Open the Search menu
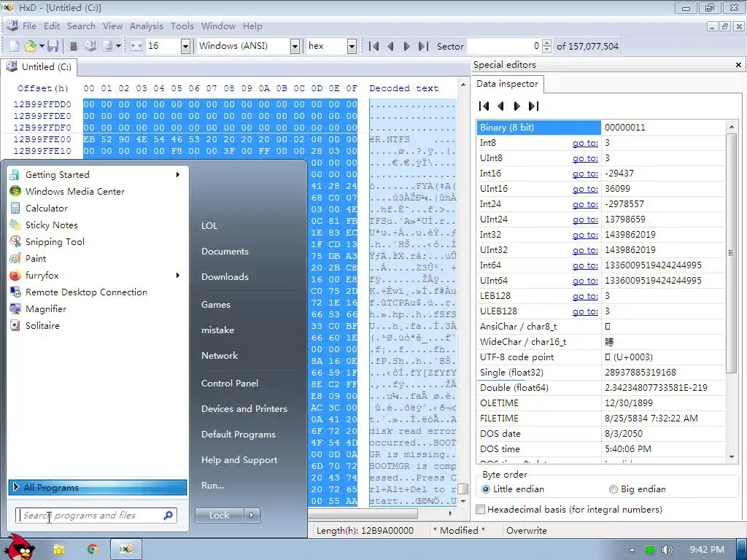 [x=81, y=26]
